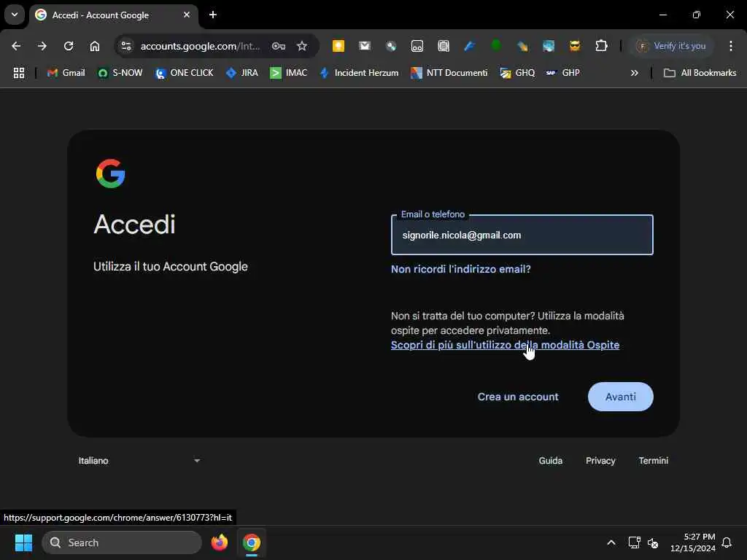Open the muted volume tray icon
Viewport: 747px width, 560px height.
pyautogui.click(x=653, y=542)
